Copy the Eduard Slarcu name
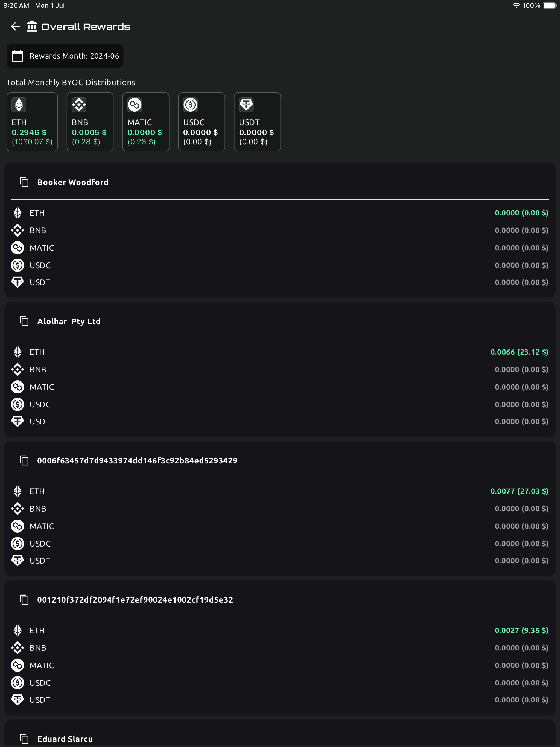 [x=24, y=739]
